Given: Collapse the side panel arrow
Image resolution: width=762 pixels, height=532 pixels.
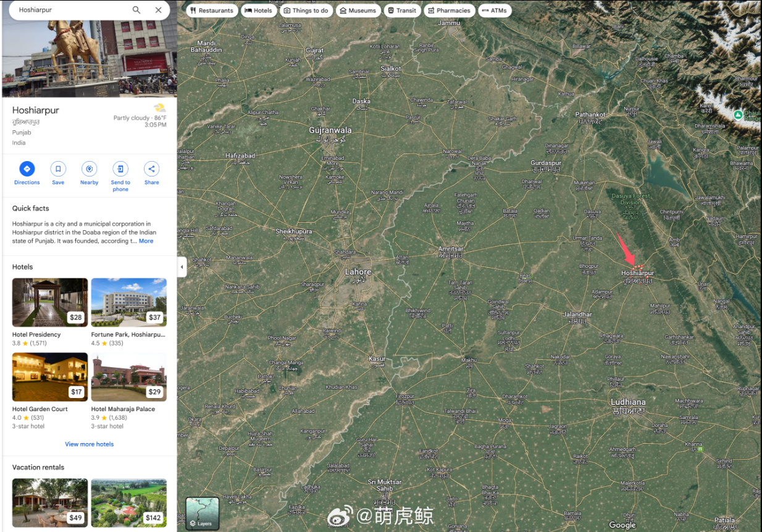Looking at the screenshot, I should coord(182,267).
